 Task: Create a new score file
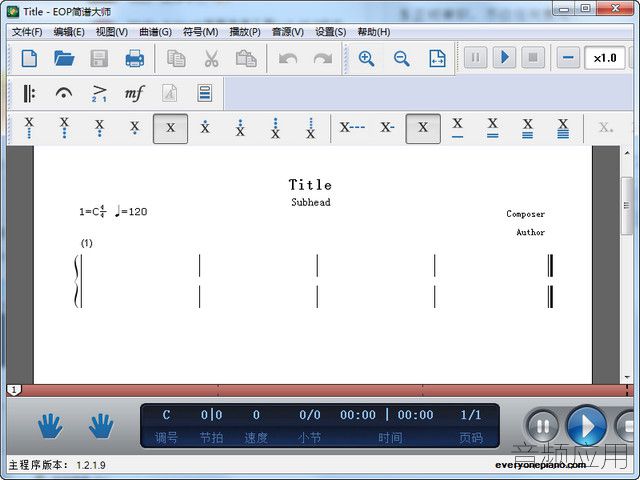[x=29, y=58]
